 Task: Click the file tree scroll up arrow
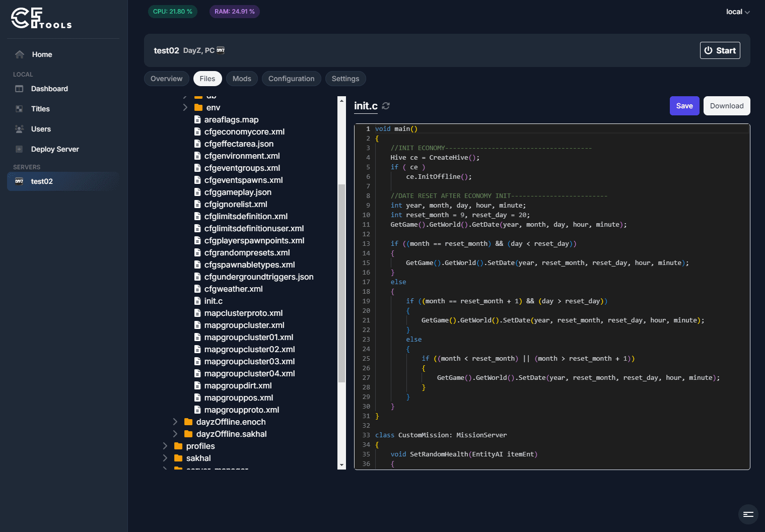pyautogui.click(x=341, y=101)
